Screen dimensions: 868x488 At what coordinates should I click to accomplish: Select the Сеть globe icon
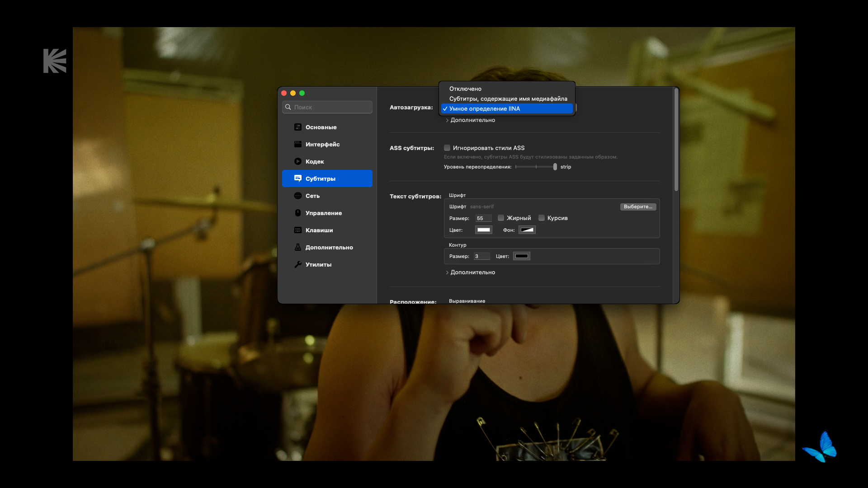coord(297,196)
